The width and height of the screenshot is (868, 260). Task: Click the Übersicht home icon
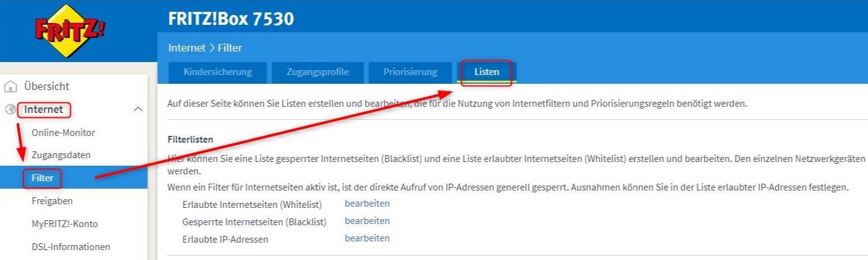[x=11, y=87]
